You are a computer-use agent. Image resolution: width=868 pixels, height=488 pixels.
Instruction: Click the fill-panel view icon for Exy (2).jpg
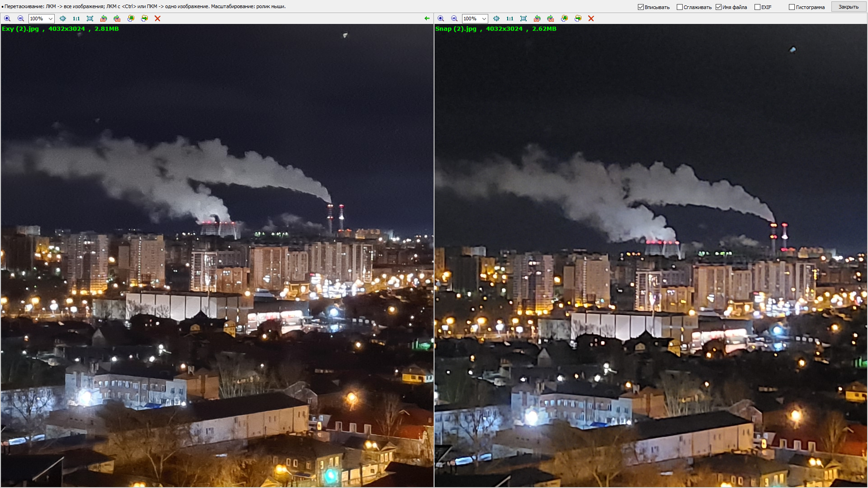pos(90,19)
